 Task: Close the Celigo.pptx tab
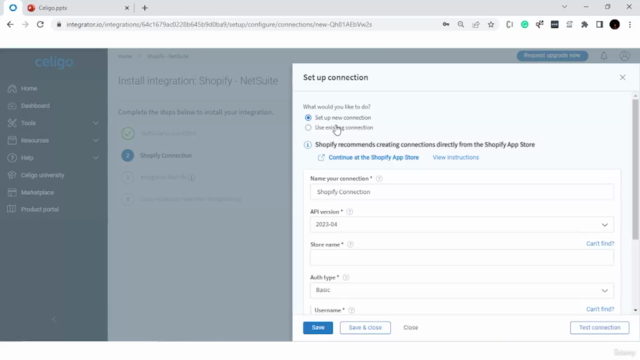pyautogui.click(x=127, y=8)
